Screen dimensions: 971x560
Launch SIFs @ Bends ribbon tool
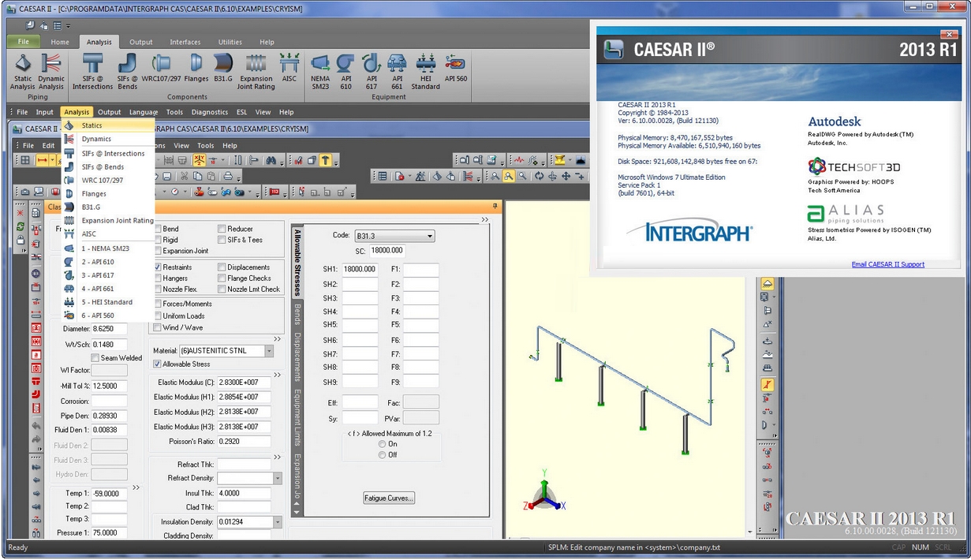click(x=128, y=71)
